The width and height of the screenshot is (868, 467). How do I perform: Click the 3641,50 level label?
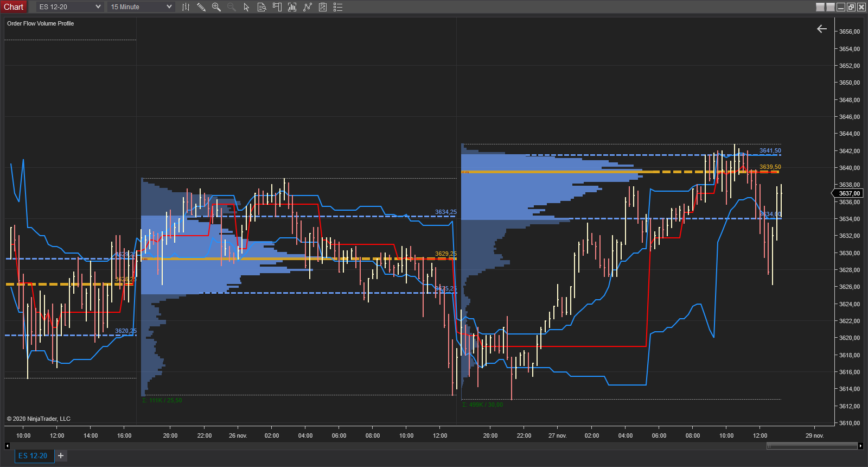770,150
